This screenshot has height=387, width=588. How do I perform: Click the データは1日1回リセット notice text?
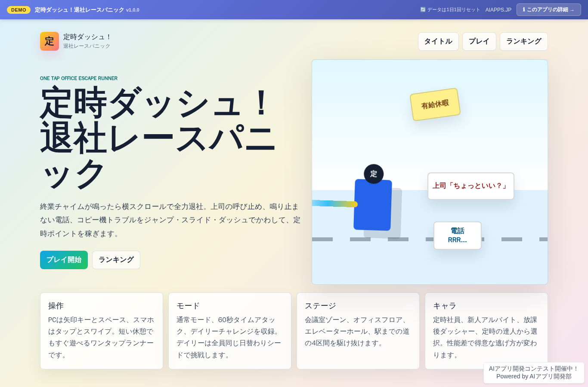click(x=453, y=10)
